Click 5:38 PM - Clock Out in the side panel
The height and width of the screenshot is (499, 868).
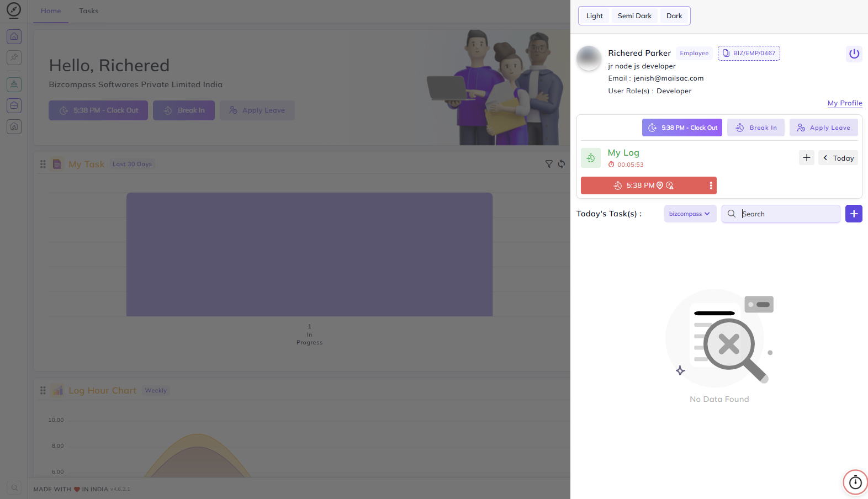[x=682, y=128]
